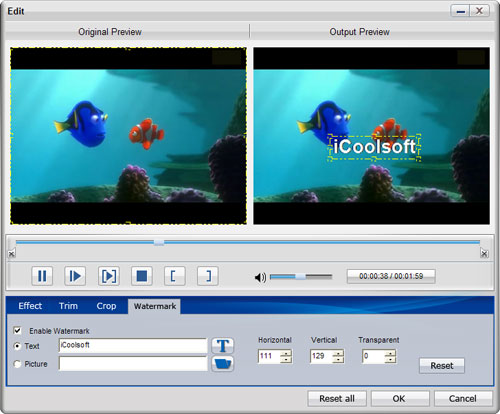Open the font settings T button
Screen dimensions: 500x414
[223, 346]
